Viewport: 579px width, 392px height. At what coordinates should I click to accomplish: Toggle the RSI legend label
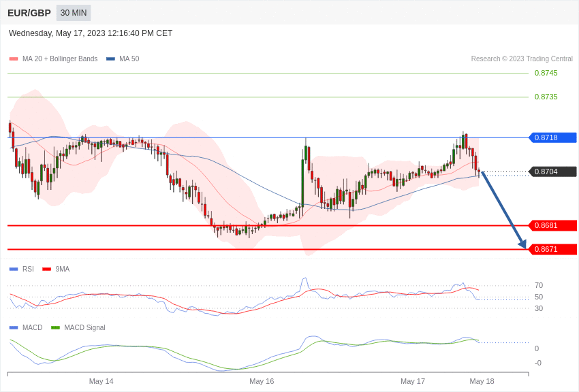[x=28, y=269]
